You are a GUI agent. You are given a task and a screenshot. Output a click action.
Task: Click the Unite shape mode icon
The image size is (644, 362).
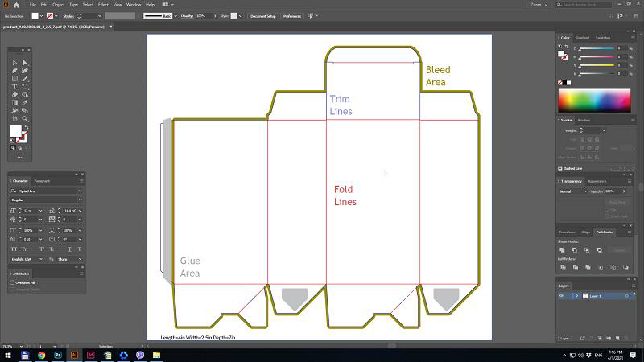562,250
